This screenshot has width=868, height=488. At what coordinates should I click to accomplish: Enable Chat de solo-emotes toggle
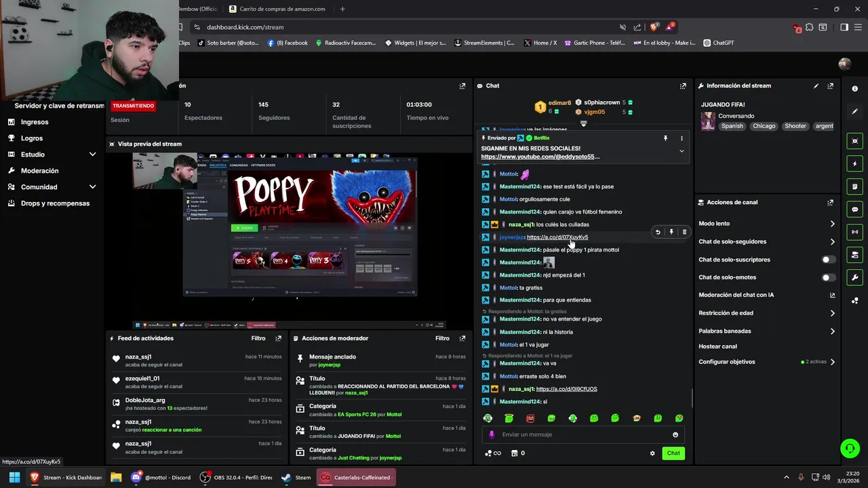click(x=829, y=277)
